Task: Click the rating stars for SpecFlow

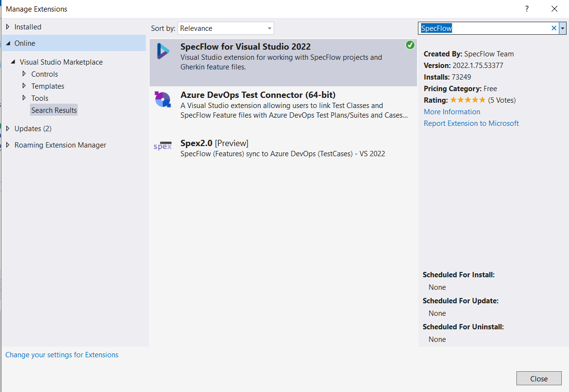Action: (467, 100)
